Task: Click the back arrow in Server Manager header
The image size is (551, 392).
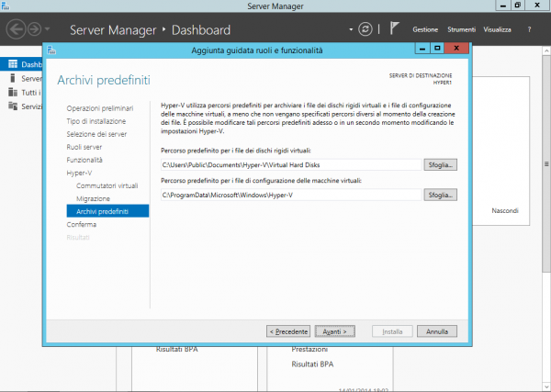Action: [x=16, y=29]
